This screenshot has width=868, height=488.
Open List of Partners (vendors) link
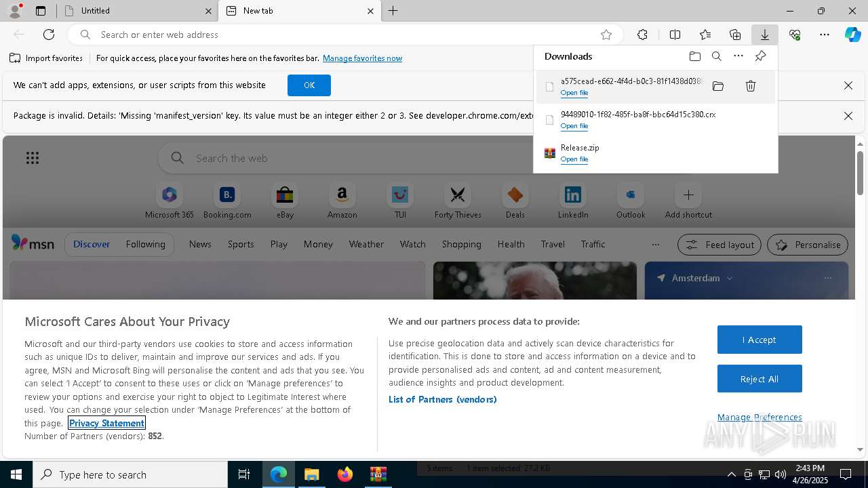pyautogui.click(x=443, y=399)
